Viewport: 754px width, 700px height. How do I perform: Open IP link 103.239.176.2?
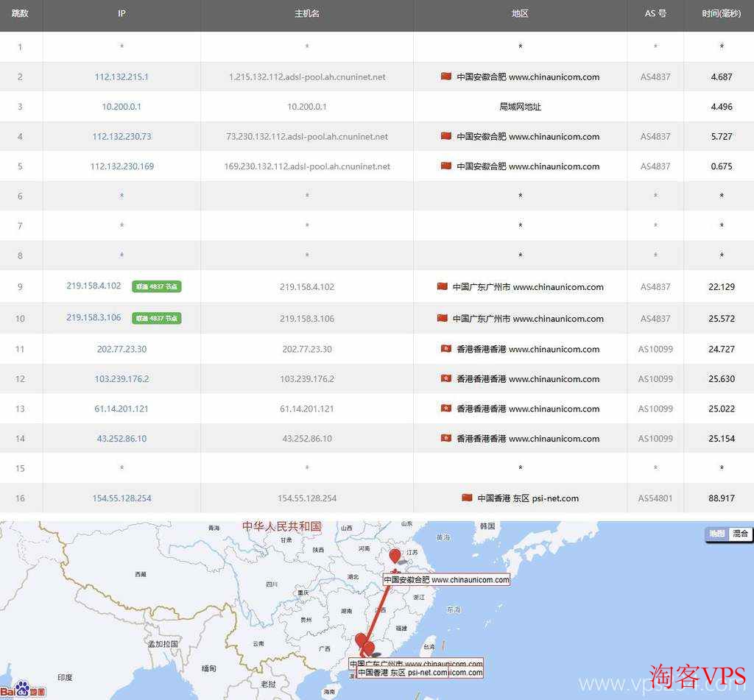pyautogui.click(x=121, y=379)
